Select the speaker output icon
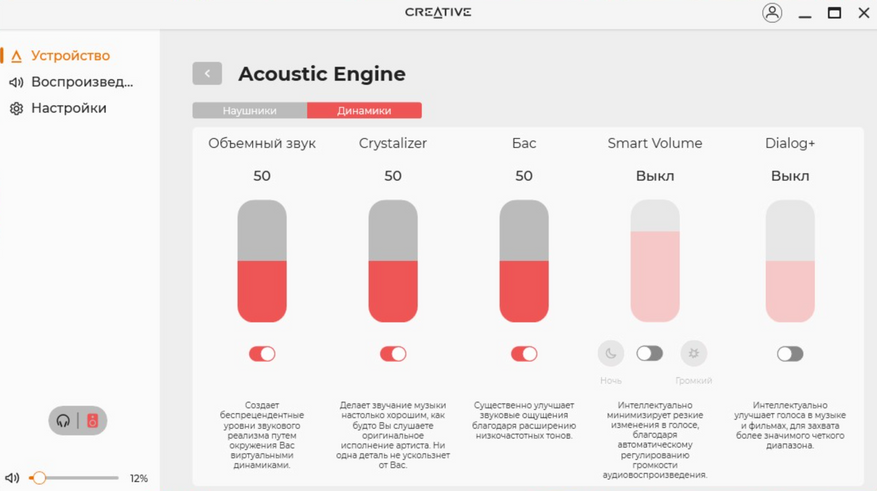The image size is (877, 491). pos(92,421)
